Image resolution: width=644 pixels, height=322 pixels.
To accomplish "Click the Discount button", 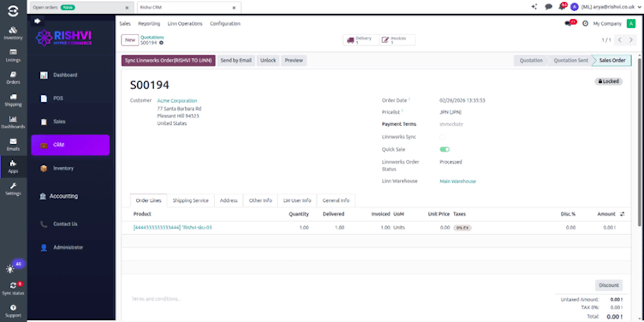I will pos(609,285).
